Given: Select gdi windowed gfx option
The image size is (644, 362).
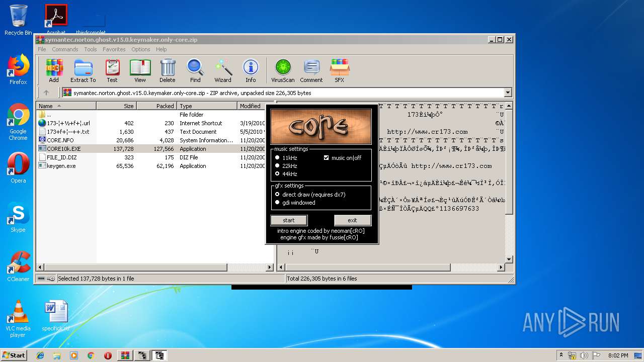Looking at the screenshot, I should click(x=295, y=203).
